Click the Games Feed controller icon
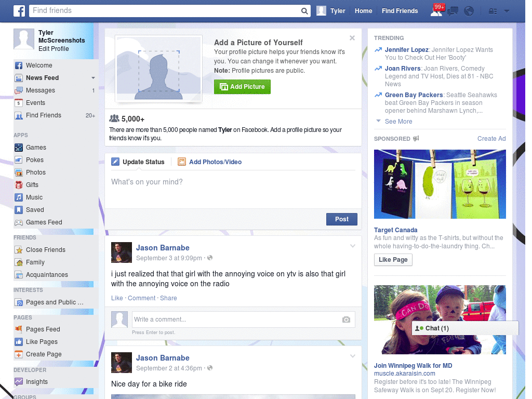532x399 pixels. click(x=19, y=222)
